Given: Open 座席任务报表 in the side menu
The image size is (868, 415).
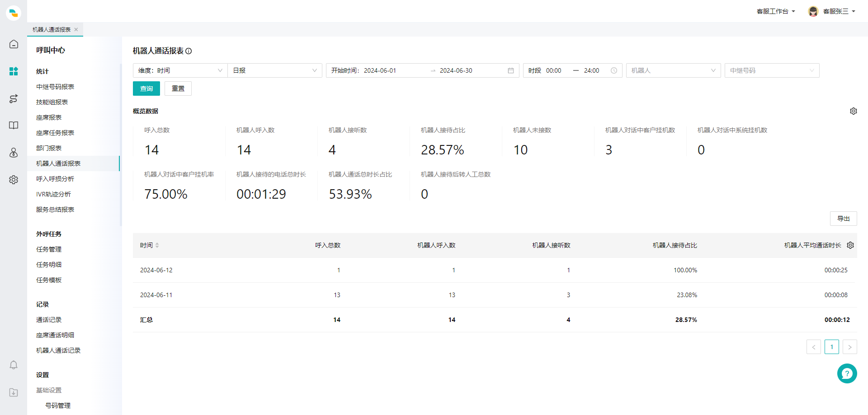Looking at the screenshot, I should tap(55, 133).
